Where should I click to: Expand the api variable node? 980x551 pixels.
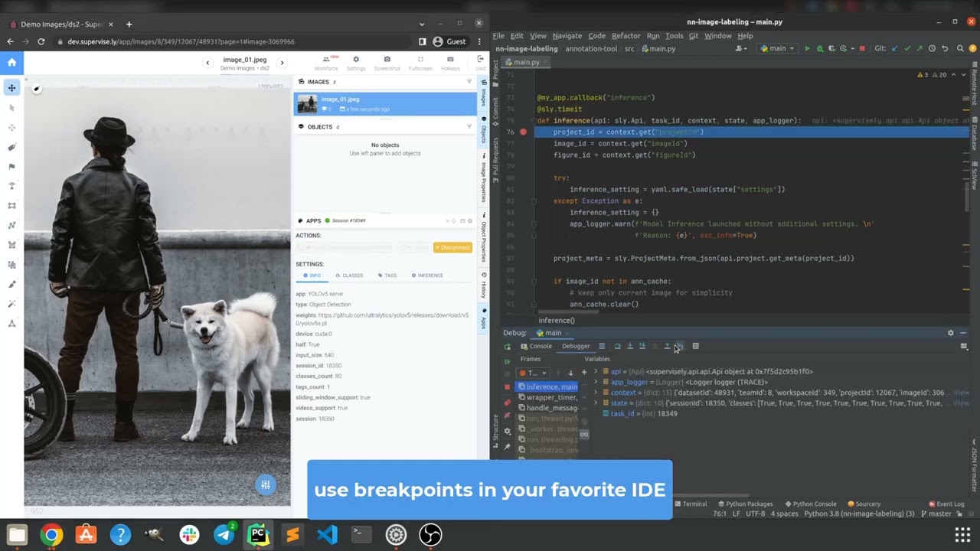tap(596, 371)
